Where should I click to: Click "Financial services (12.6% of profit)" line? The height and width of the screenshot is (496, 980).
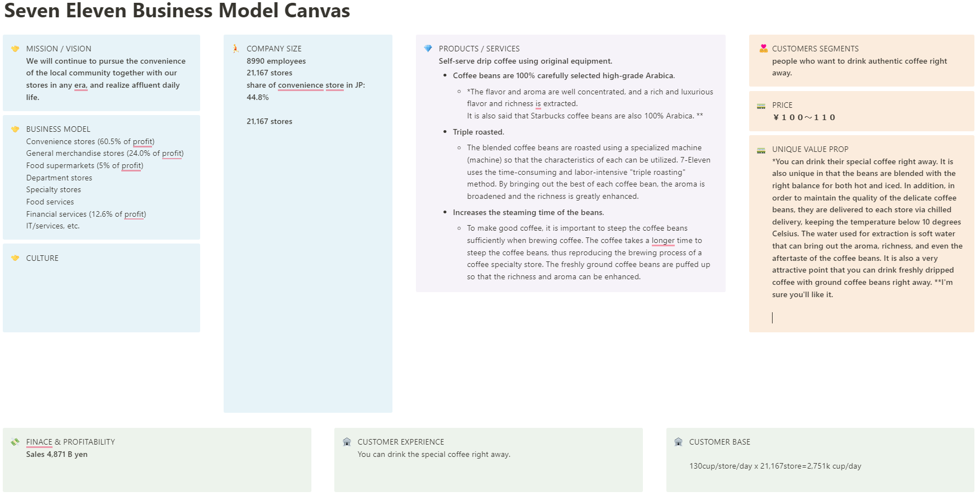point(86,214)
